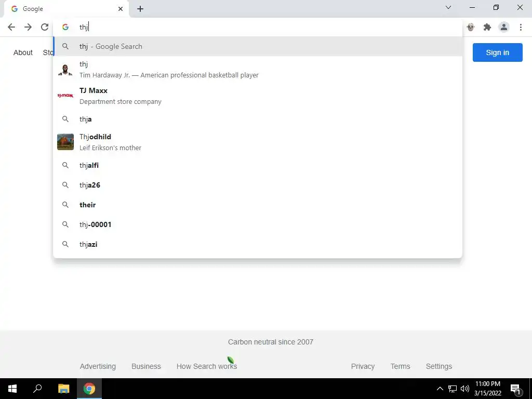532x399 pixels.
Task: Click the Carbon neutral since 2007 link
Action: pyautogui.click(x=270, y=342)
